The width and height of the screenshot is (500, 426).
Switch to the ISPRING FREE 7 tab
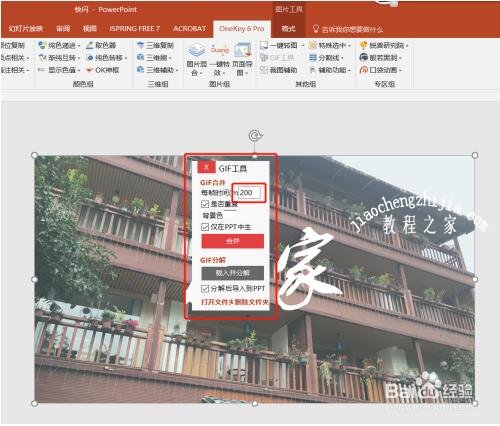tap(135, 29)
